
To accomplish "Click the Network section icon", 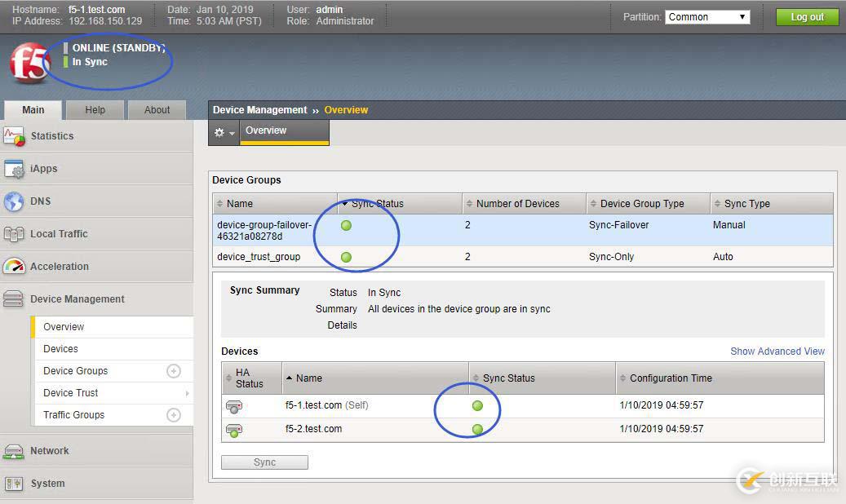I will [14, 451].
